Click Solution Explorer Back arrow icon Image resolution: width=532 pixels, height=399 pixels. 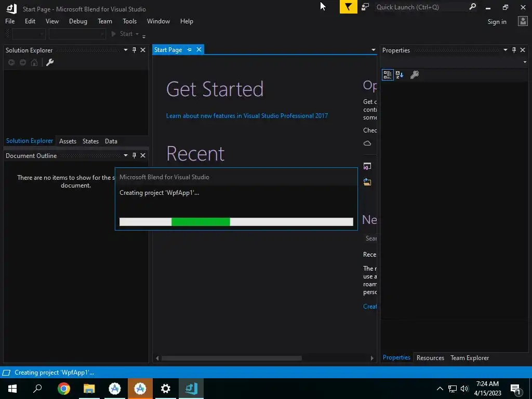click(11, 62)
